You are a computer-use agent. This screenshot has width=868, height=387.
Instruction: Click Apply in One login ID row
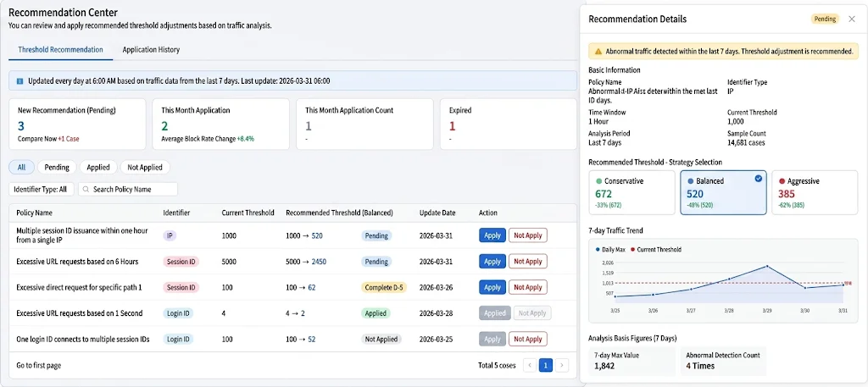492,339
